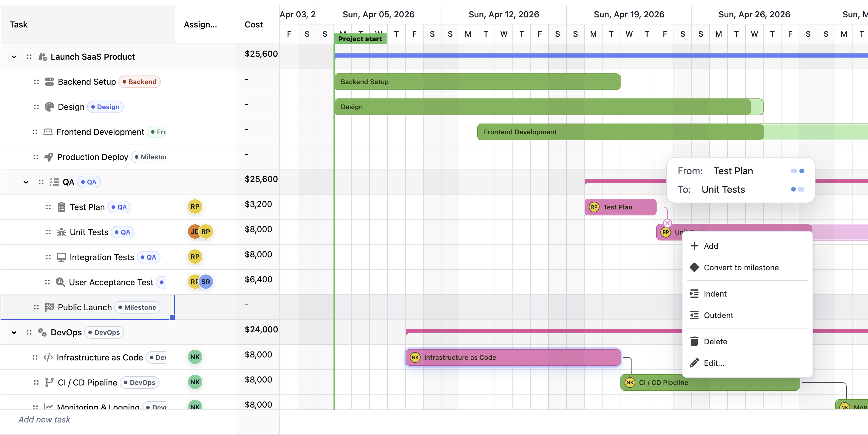Grab the drag handle of Backend Setup row

(36, 82)
